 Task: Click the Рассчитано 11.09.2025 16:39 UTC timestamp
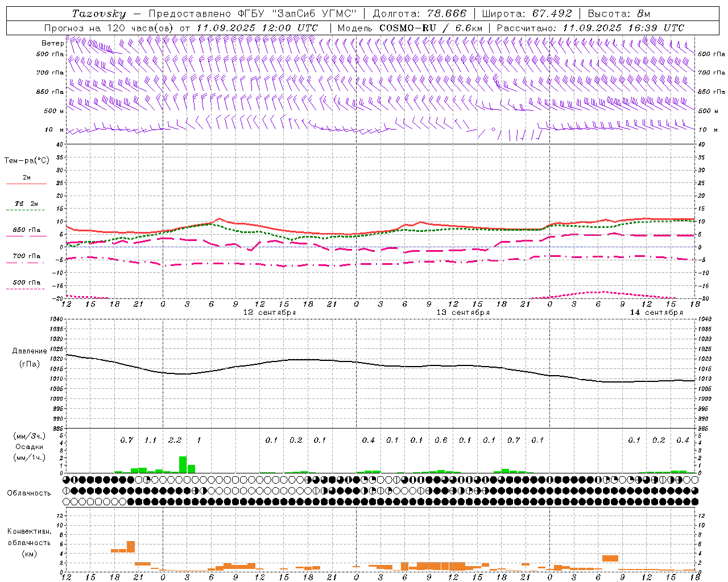590,28
